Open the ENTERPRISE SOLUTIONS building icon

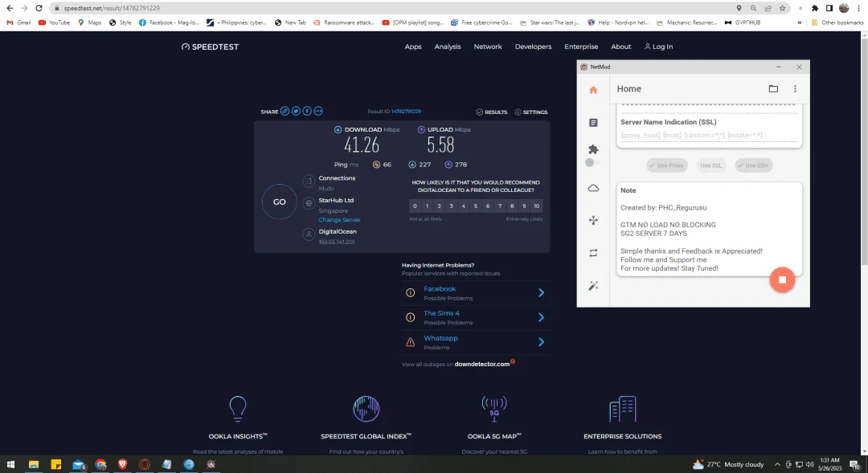pyautogui.click(x=623, y=409)
